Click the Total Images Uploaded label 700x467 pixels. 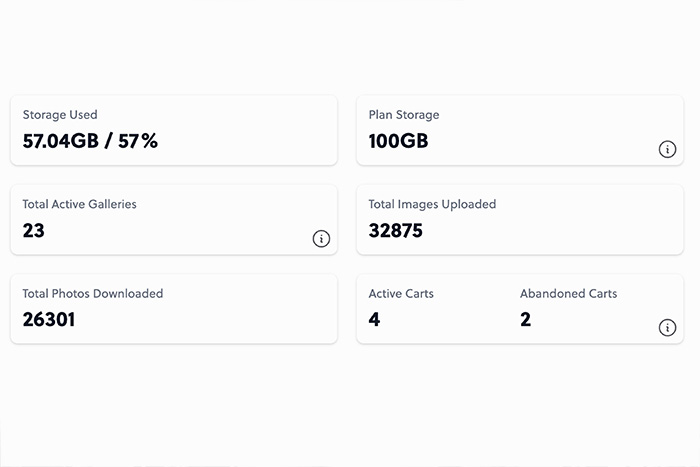click(x=432, y=204)
